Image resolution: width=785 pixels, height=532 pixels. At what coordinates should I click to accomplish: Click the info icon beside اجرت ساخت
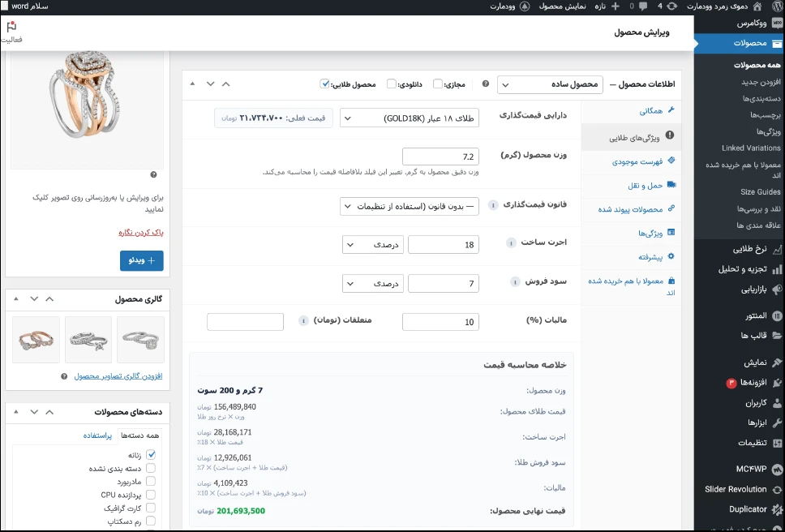tap(511, 243)
